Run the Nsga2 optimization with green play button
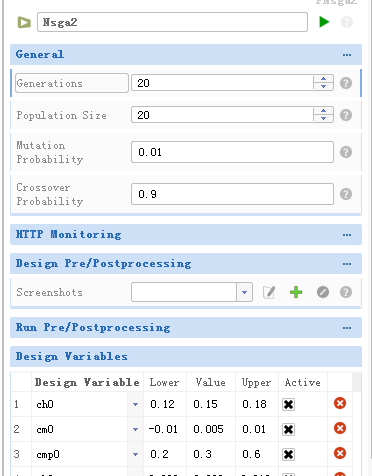This screenshot has width=372, height=476. [324, 22]
